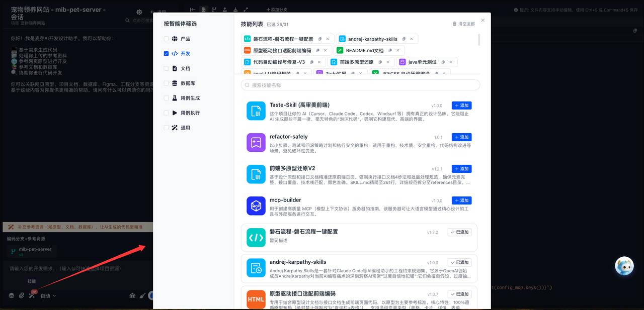Add the refactor-safely skill
This screenshot has width=644, height=310.
(461, 137)
